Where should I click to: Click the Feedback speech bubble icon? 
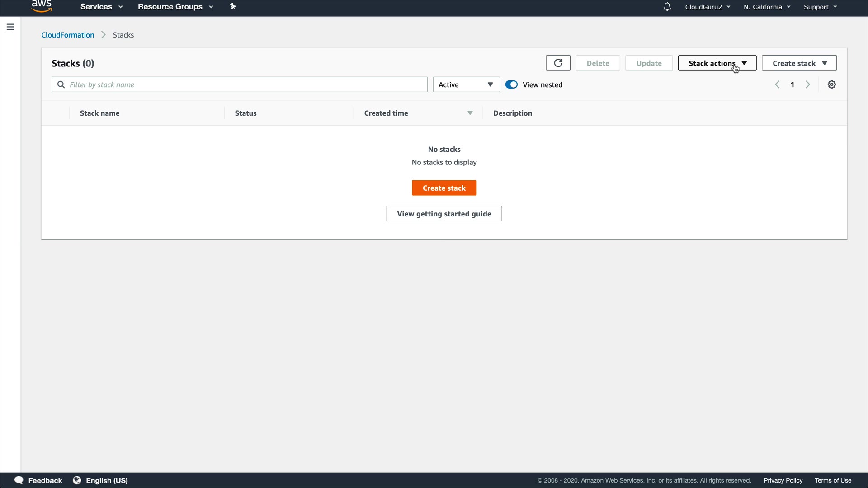point(19,480)
